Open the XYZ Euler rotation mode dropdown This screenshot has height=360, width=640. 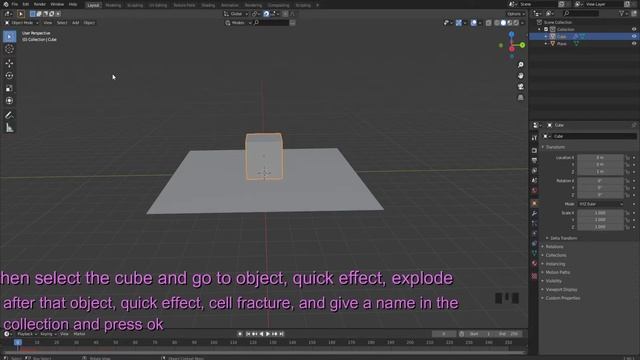(601, 204)
